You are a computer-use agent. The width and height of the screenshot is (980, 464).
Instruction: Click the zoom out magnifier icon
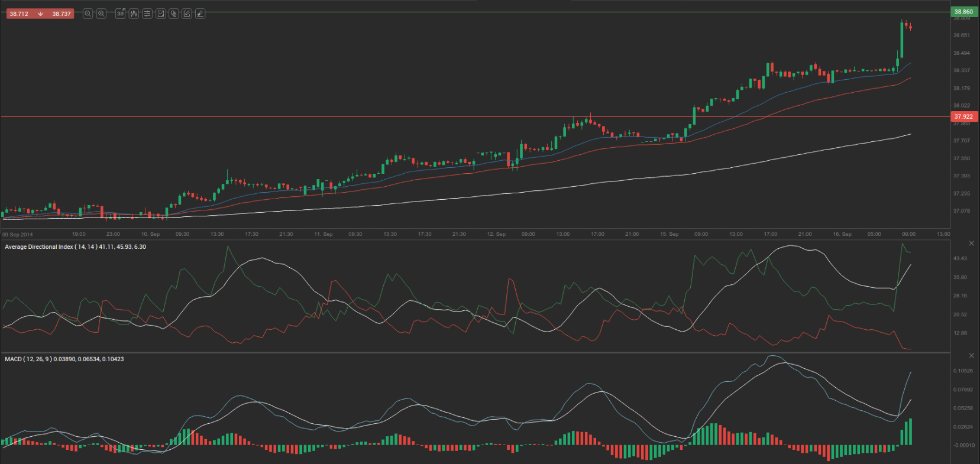click(88, 14)
